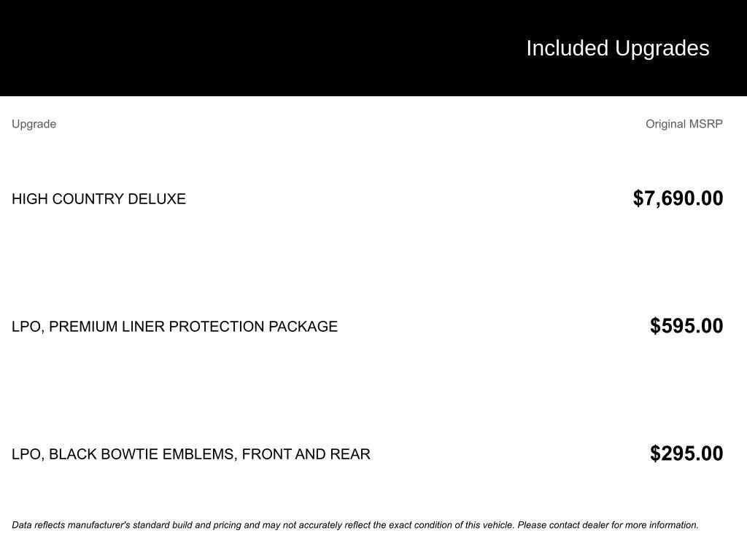747x560 pixels.
Task: Click the Included Upgrades heading
Action: click(617, 49)
